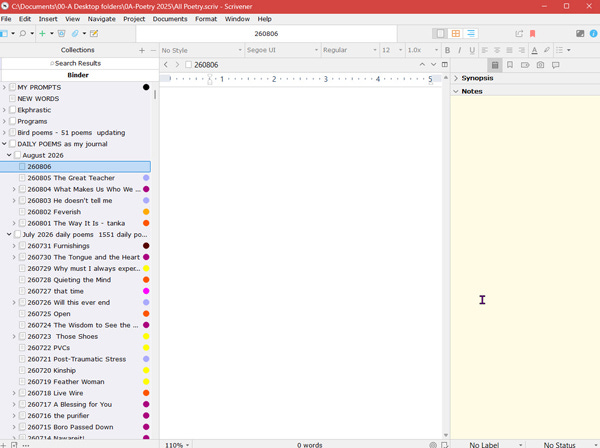Apply italic formatting
Image resolution: width=600 pixels, height=448 pixels.
point(460,50)
